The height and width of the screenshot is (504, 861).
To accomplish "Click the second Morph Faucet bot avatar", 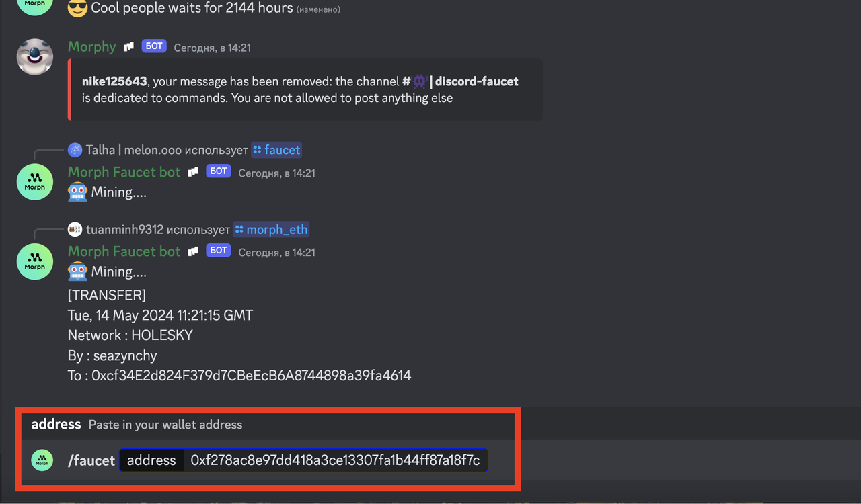I will pyautogui.click(x=35, y=261).
